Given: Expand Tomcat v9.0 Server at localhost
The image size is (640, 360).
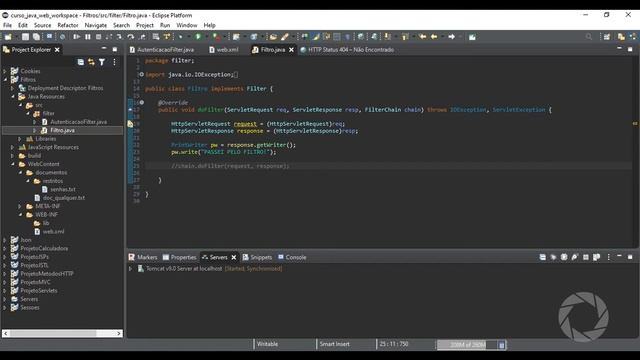Looking at the screenshot, I should 131,269.
